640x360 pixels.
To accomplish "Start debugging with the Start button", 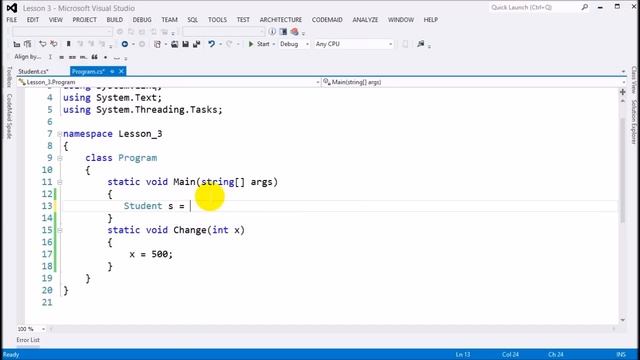I will tap(259, 44).
